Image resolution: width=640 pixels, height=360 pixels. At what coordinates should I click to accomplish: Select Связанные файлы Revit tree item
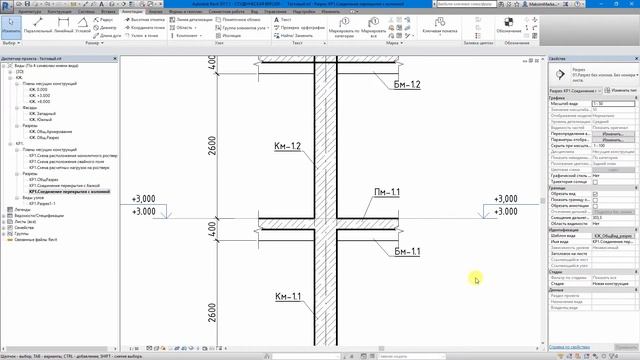(36, 240)
